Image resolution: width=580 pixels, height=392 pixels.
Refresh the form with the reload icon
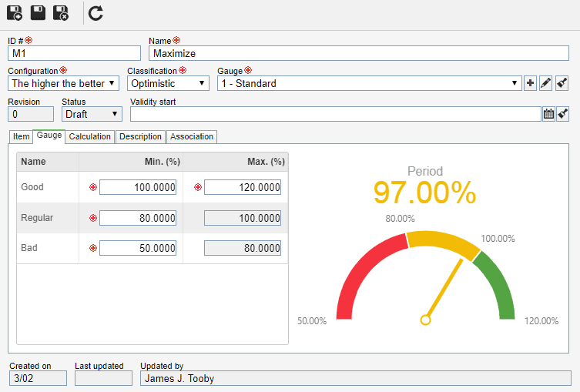[96, 12]
